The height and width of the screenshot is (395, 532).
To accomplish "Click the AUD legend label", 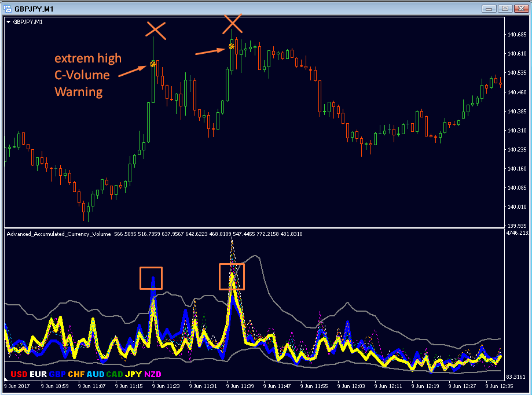I will point(96,374).
